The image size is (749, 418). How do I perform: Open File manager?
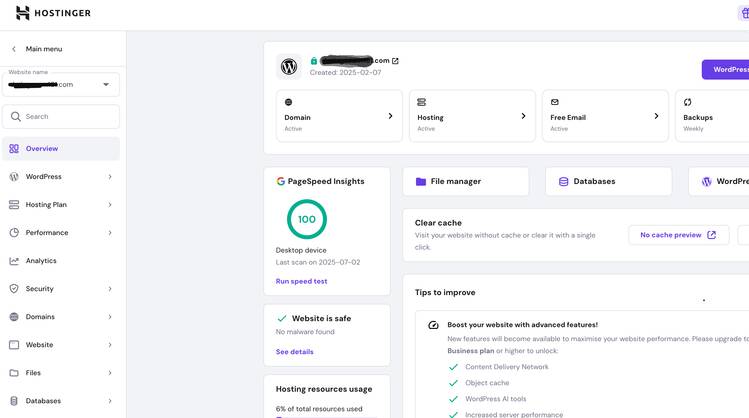click(x=466, y=182)
